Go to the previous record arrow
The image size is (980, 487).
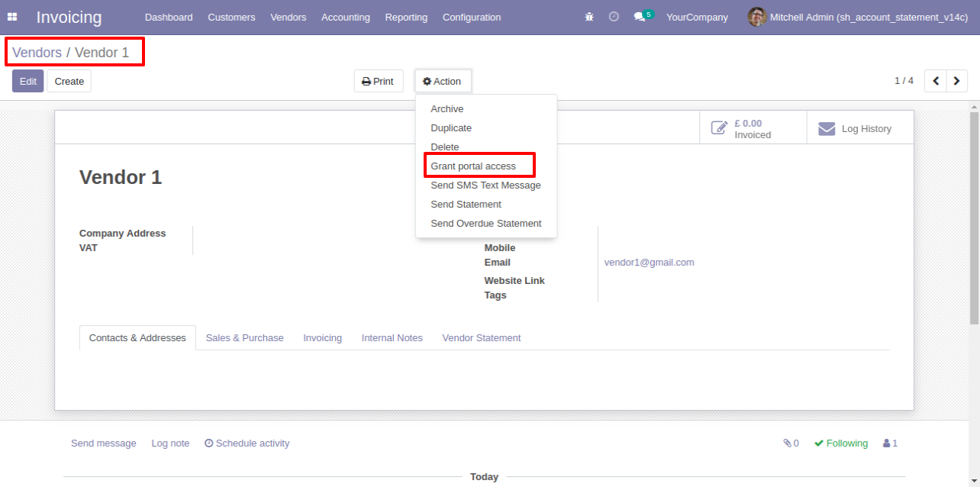point(936,81)
